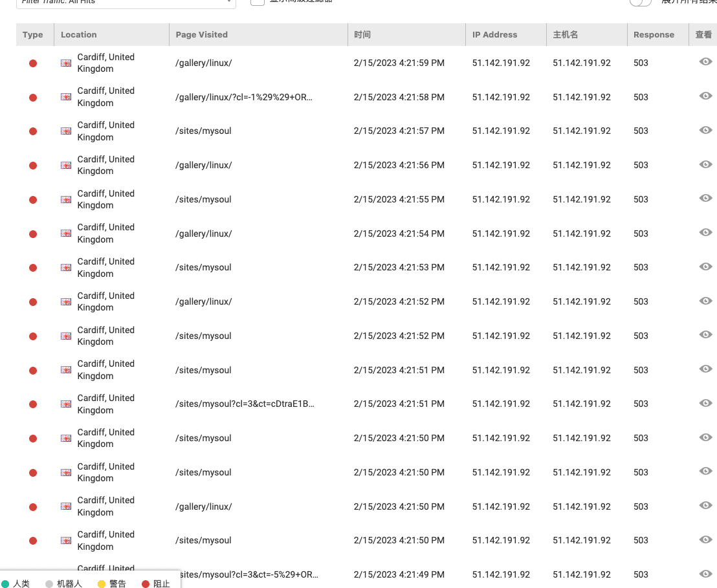Click the UK flag icon in the first row
Screen dimensions: 717x588
(x=66, y=63)
